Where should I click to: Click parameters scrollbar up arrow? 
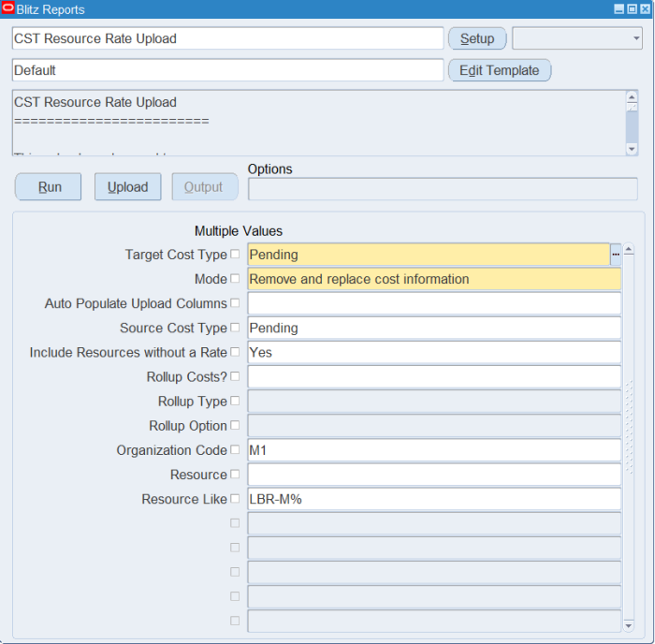click(x=628, y=250)
